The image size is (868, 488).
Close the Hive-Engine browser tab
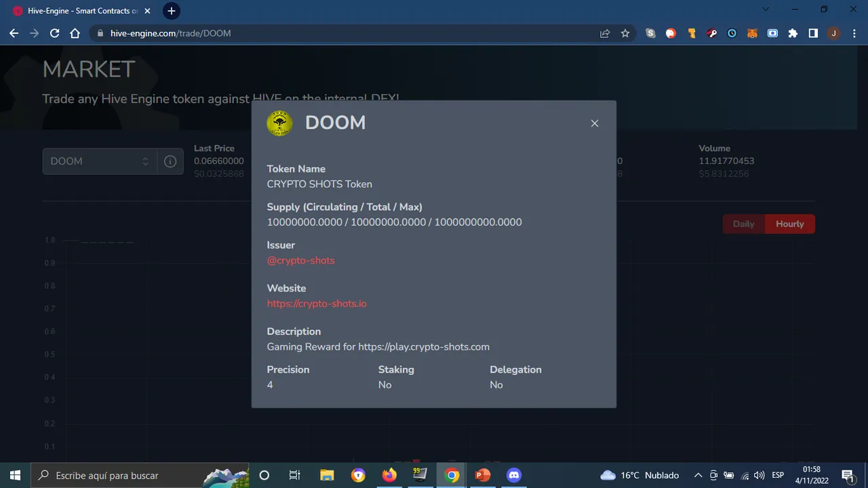coord(148,11)
